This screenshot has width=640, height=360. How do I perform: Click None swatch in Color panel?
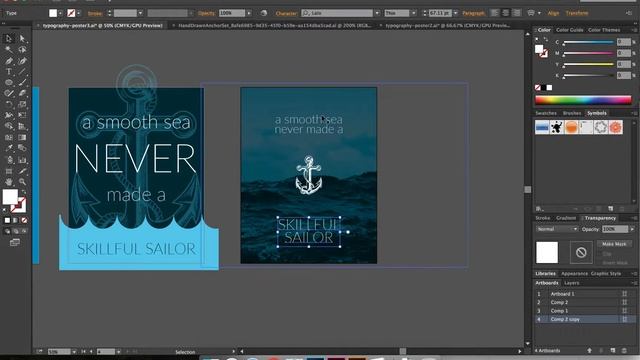pos(538,88)
